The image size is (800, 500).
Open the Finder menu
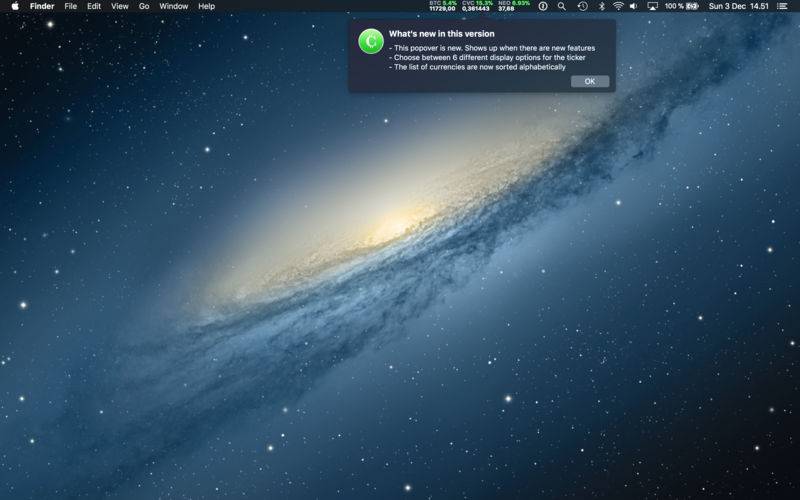click(x=42, y=6)
